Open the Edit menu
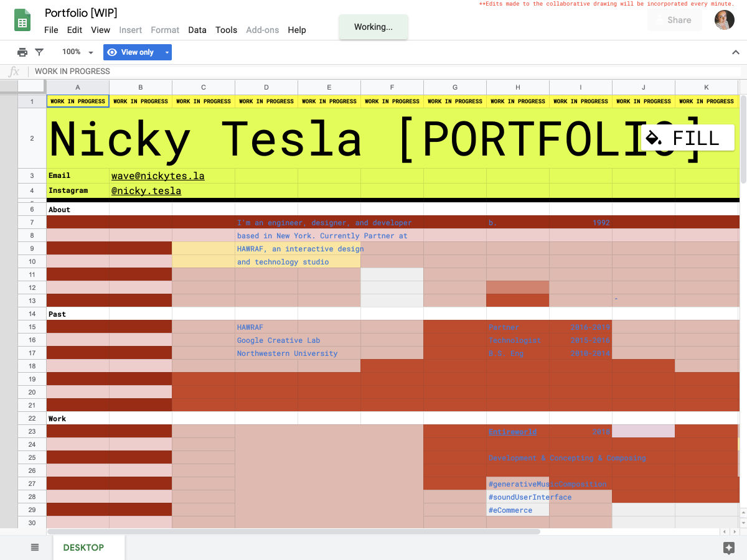Viewport: 747px width, 560px height. pos(75,30)
